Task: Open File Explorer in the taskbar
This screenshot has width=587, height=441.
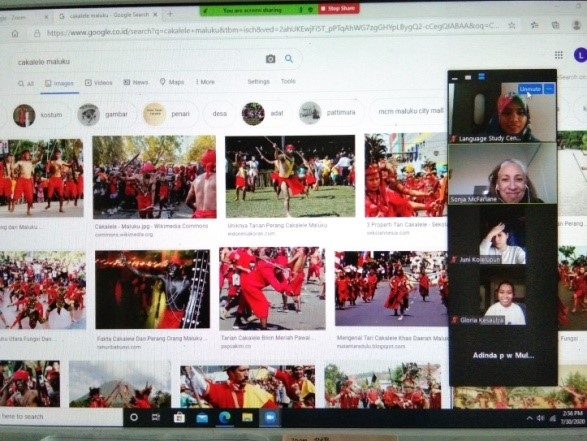Action: 247,417
